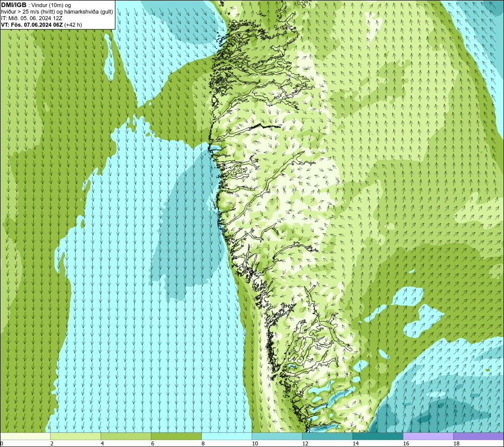Click the text 'hviður > 25 m/s (hvítt) og hámarkshviða (gult)'
Screen dimensions: 504x447
(x=57, y=12)
